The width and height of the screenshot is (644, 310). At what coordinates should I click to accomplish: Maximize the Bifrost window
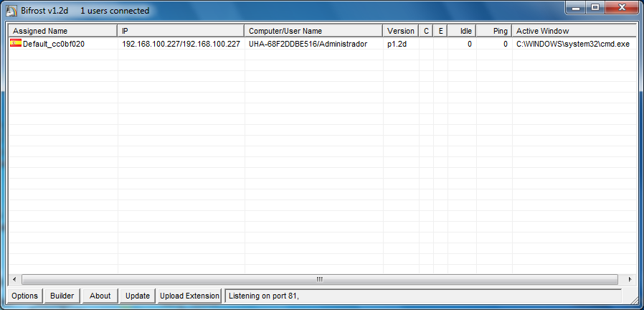595,8
